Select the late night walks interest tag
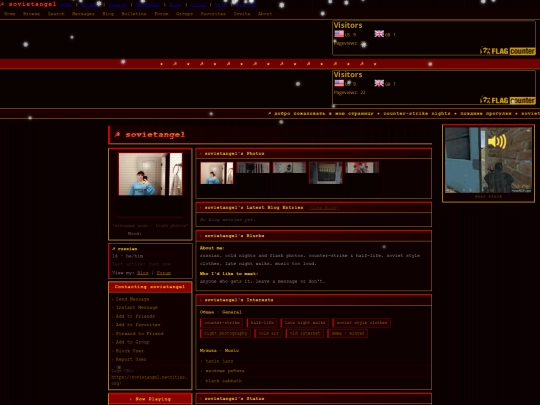 click(305, 323)
